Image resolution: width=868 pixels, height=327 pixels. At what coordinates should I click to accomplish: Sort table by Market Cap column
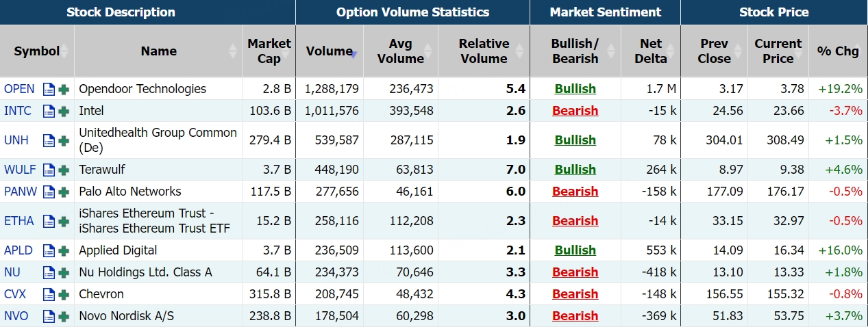click(269, 51)
